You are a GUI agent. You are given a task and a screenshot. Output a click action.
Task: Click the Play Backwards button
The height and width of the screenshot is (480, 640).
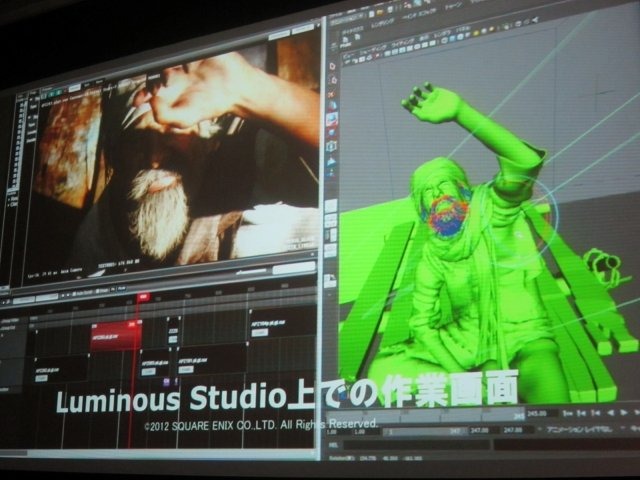611,413
